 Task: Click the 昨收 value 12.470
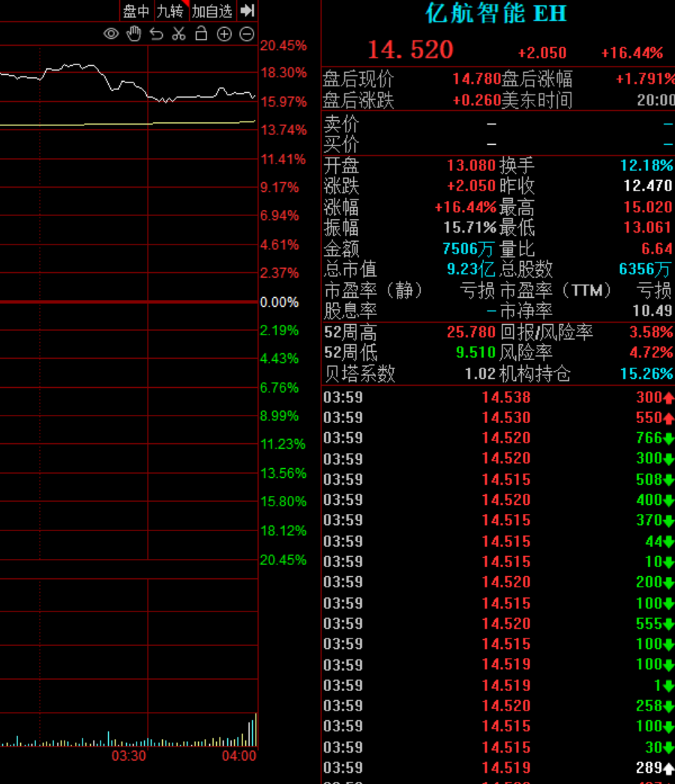tap(648, 186)
